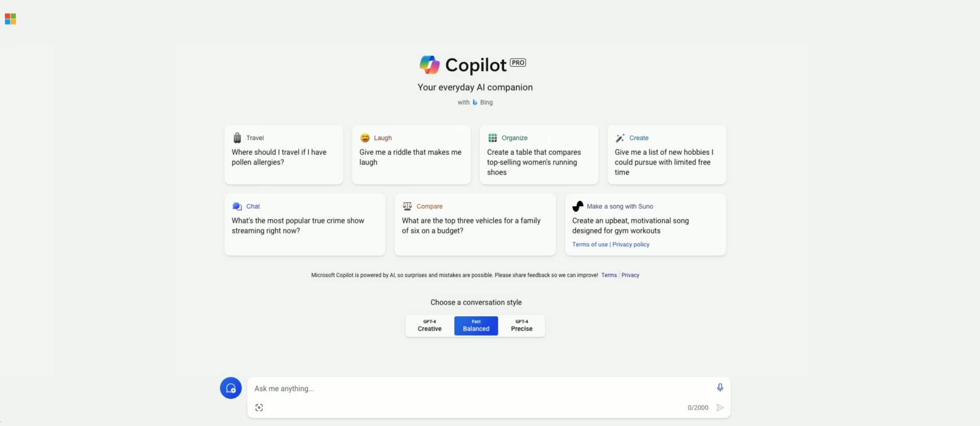This screenshot has height=426, width=980.
Task: Click the add image search icon
Action: (x=259, y=408)
